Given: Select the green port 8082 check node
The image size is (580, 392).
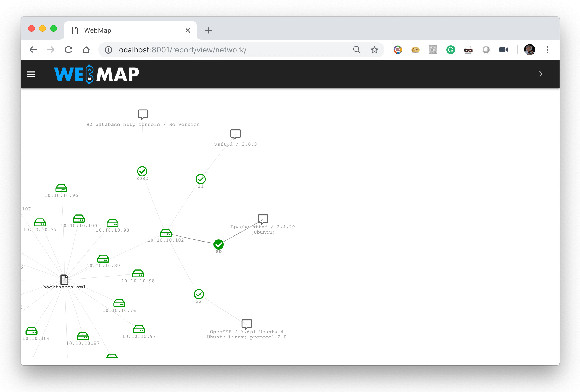Looking at the screenshot, I should (x=142, y=171).
